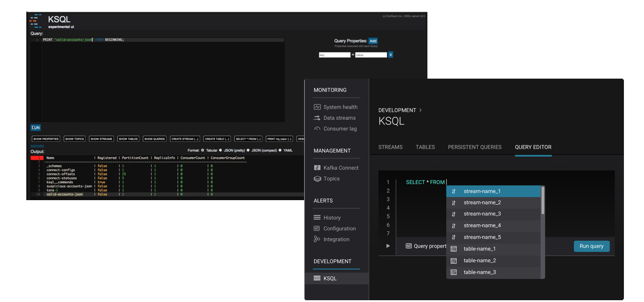Open alert History list icon

[317, 218]
